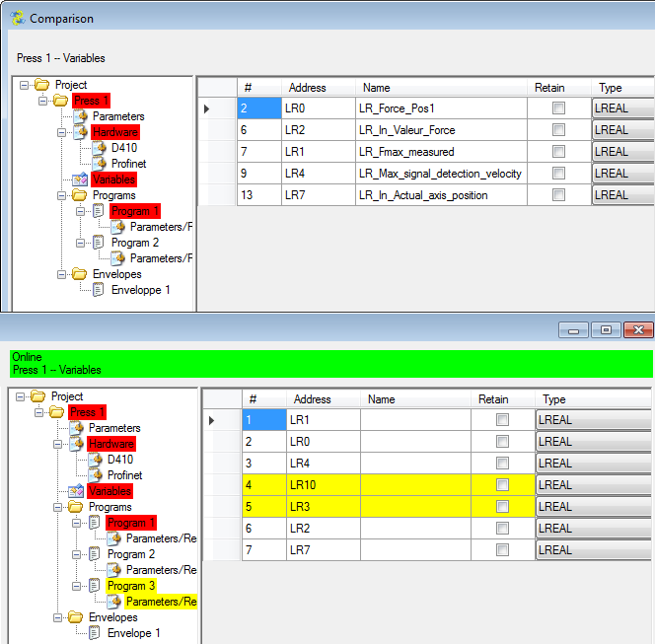Click Programs folder icon in upper tree
The width and height of the screenshot is (655, 644).
point(79,195)
